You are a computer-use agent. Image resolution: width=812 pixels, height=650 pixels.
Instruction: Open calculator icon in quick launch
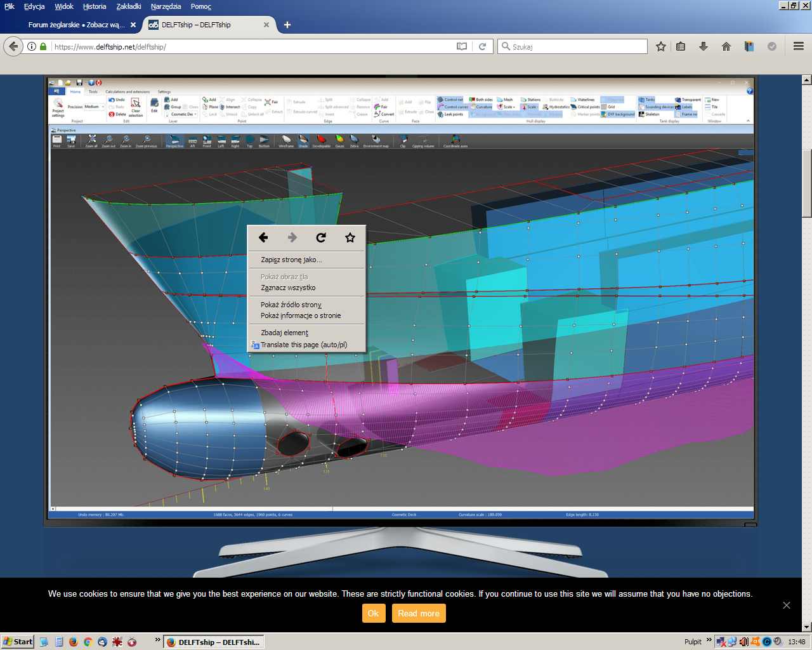click(58, 642)
